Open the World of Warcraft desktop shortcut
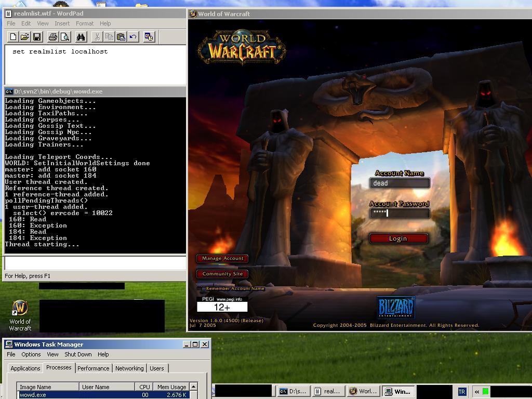 pyautogui.click(x=20, y=315)
